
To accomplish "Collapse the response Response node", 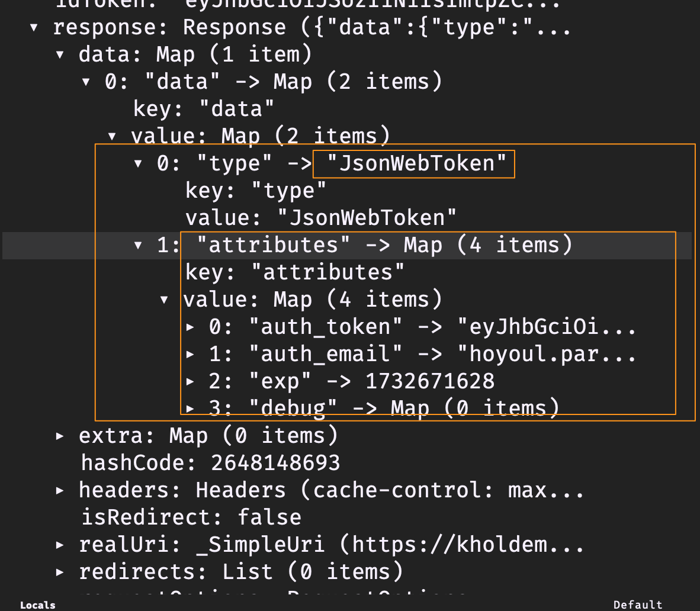I will 33,27.
